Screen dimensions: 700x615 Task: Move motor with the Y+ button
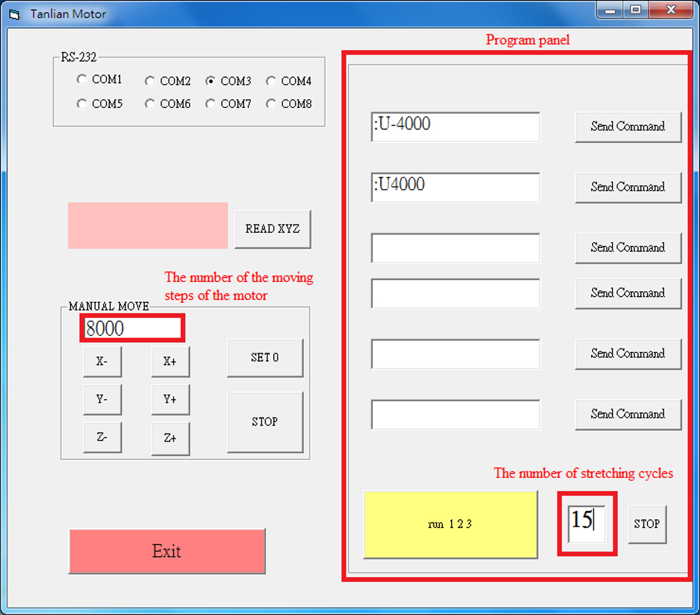click(x=170, y=400)
